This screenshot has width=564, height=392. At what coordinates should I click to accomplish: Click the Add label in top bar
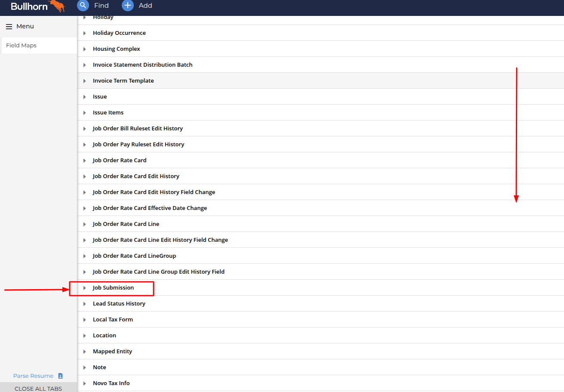tap(145, 6)
